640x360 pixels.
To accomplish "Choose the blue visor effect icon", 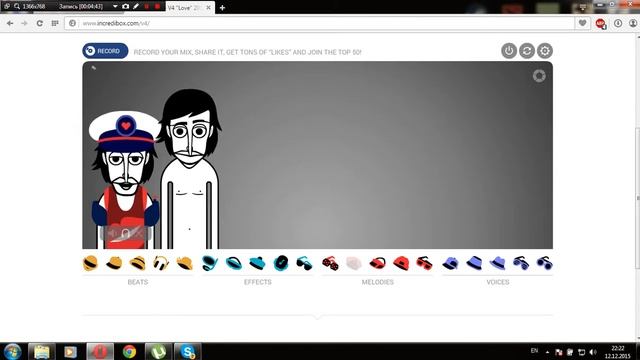I will coord(234,263).
